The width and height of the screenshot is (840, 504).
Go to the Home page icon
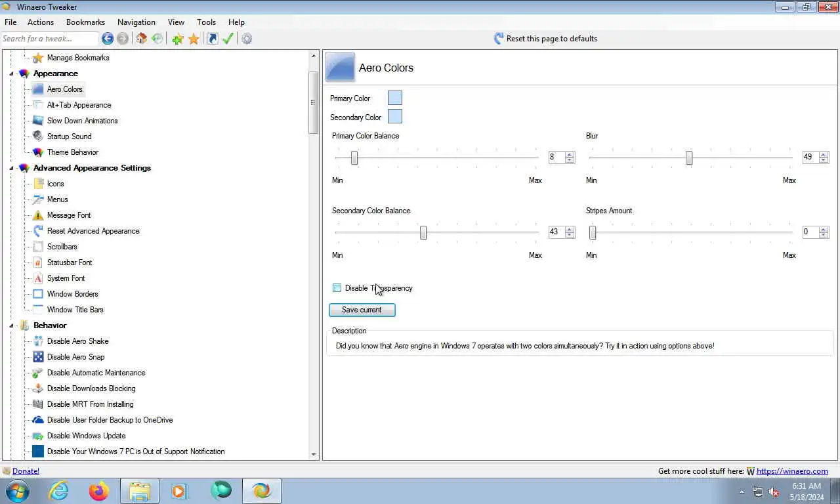(x=141, y=39)
